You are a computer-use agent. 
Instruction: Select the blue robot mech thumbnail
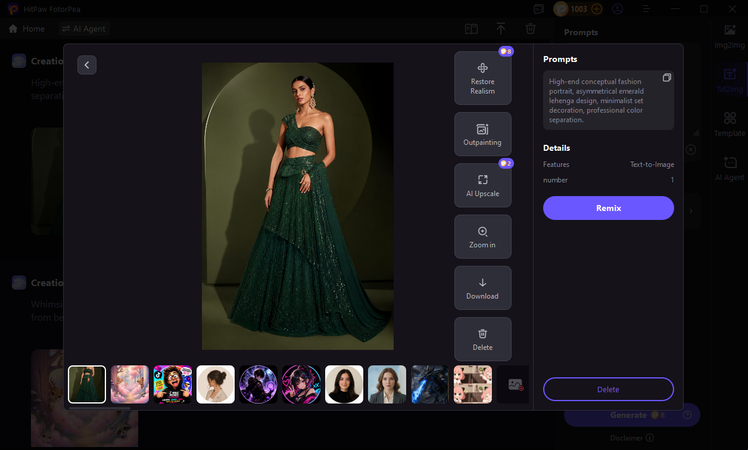pyautogui.click(x=430, y=385)
